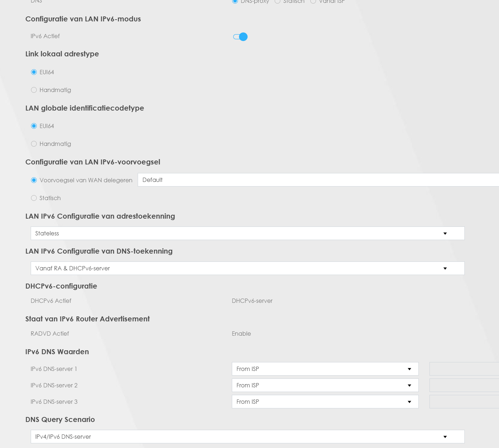
Task: Open the IPv6 DNS-server 2 dropdown
Action: (325, 385)
